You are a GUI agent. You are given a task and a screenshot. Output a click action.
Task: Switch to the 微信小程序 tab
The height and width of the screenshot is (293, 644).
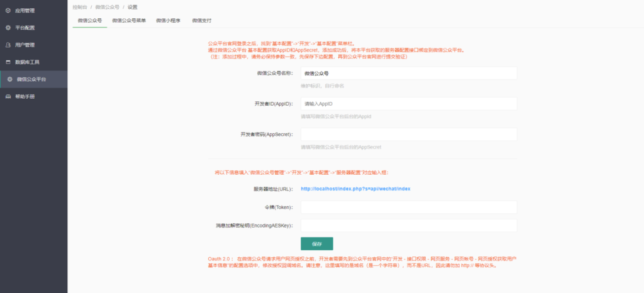(168, 20)
